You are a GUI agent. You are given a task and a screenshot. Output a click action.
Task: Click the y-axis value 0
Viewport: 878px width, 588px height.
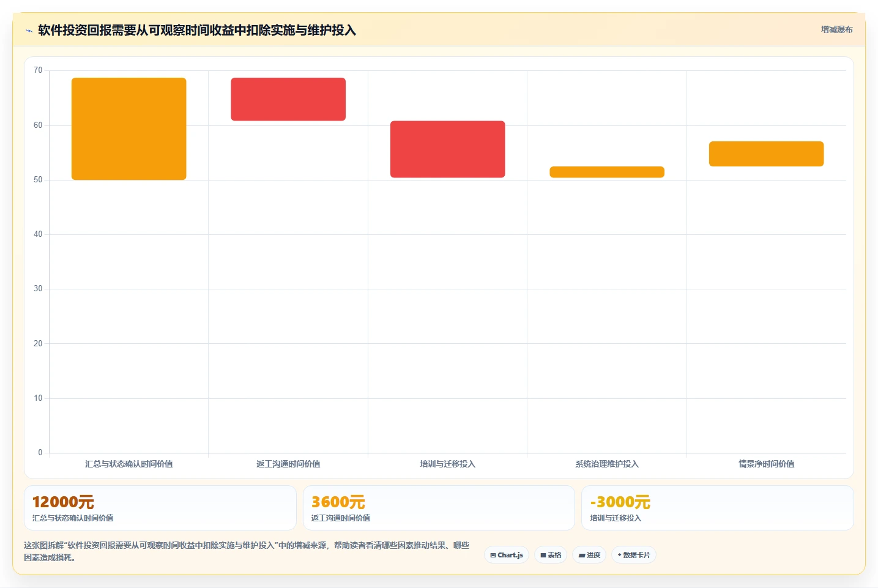pos(40,453)
